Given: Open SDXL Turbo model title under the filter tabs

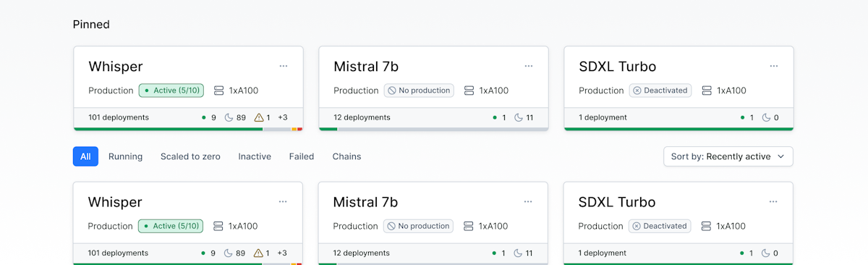Looking at the screenshot, I should (616, 202).
